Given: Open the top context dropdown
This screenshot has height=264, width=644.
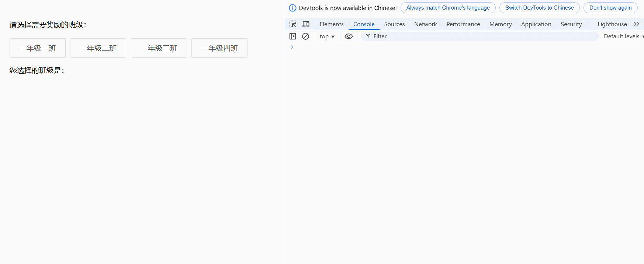Looking at the screenshot, I should coord(327,36).
